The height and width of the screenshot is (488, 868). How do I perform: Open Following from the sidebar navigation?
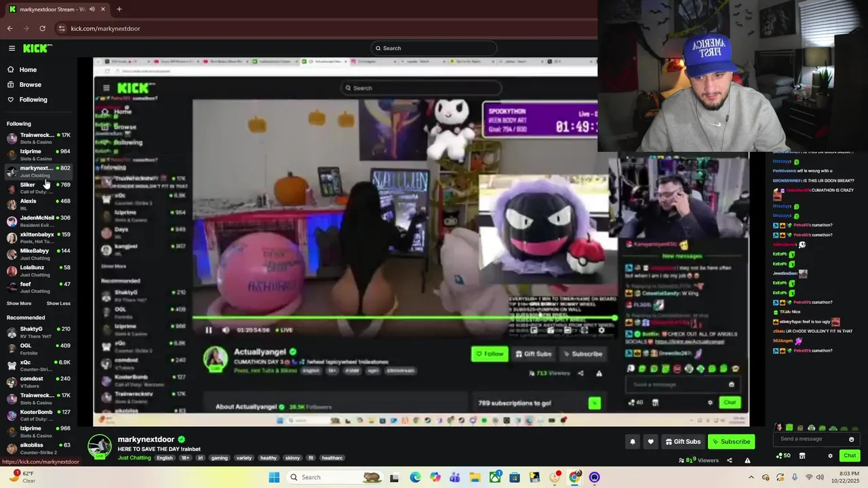[33, 100]
